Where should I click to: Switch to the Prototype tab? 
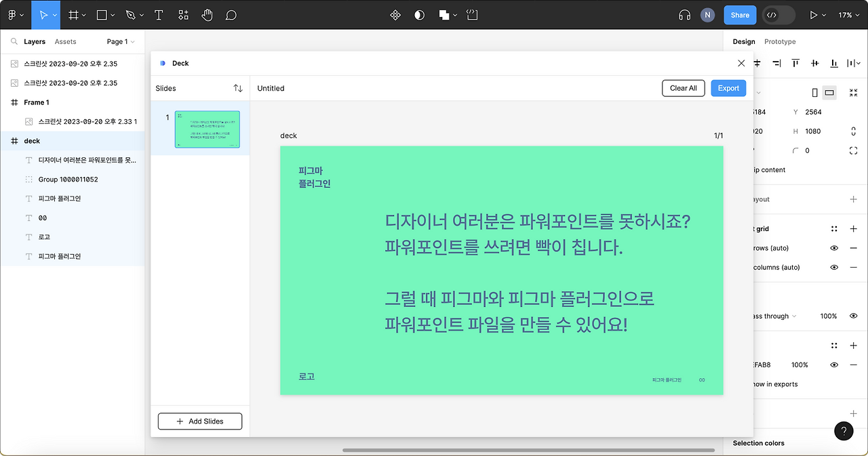(x=780, y=41)
